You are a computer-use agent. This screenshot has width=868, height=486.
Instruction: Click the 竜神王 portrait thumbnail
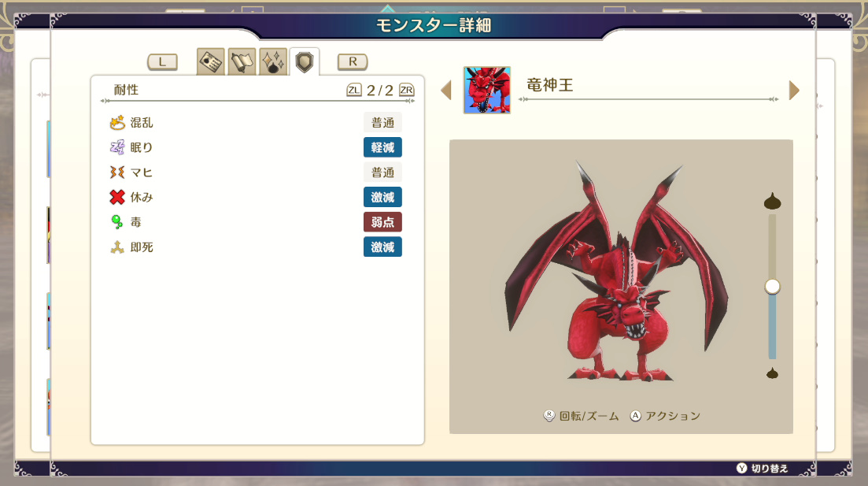pos(486,91)
